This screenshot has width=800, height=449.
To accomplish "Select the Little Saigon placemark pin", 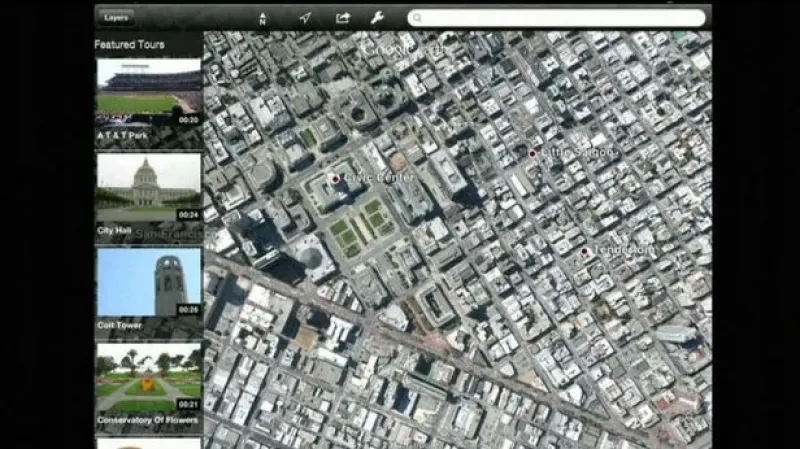I will (533, 153).
